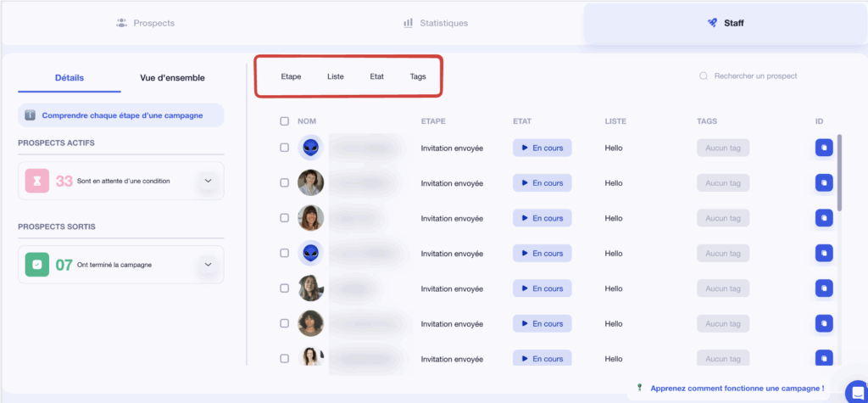
Task: Switch to Vue d'ensemble tab
Action: 172,78
